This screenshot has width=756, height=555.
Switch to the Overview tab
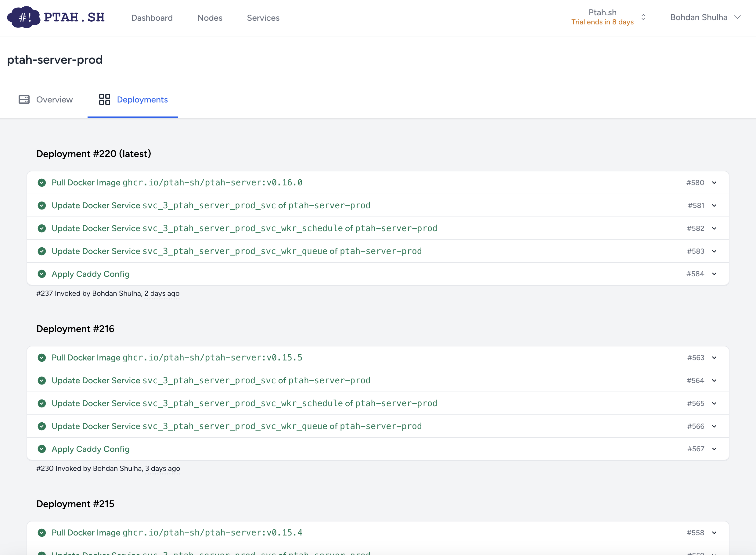pyautogui.click(x=45, y=99)
